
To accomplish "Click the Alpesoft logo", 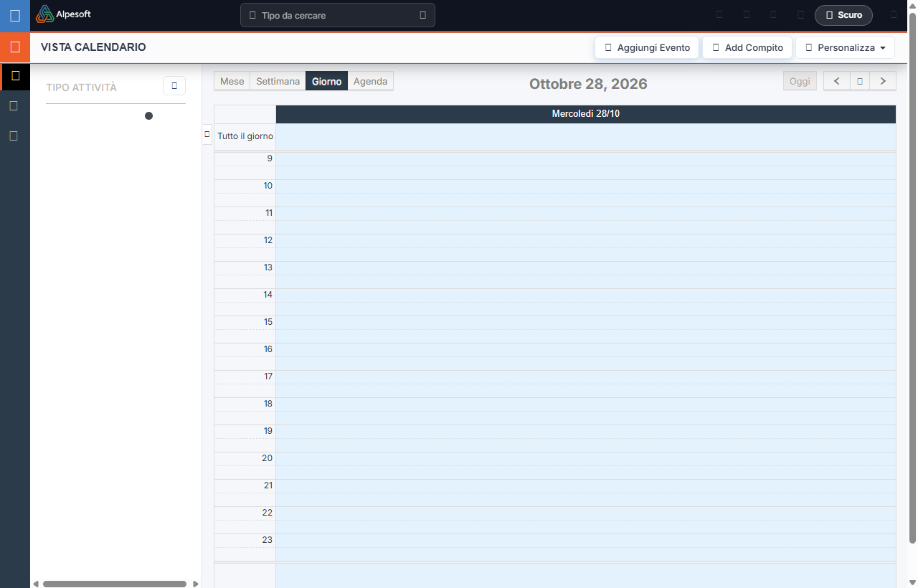I will [64, 14].
